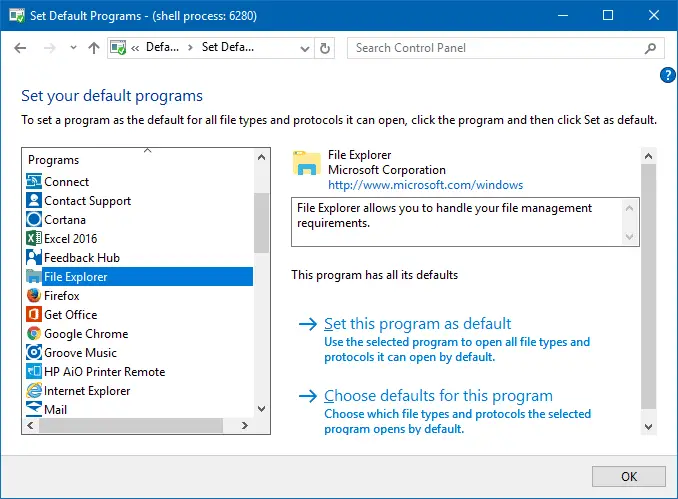This screenshot has height=499, width=678.
Task: Go back with the back arrow
Action: [x=20, y=48]
